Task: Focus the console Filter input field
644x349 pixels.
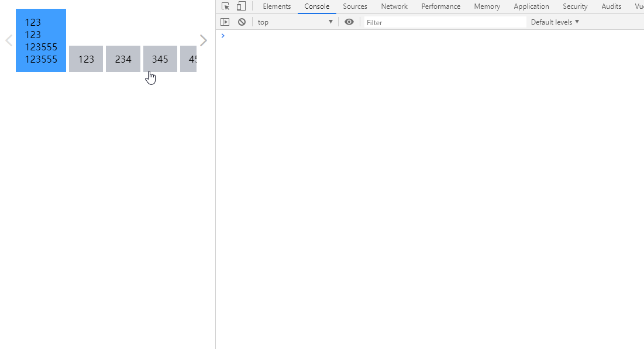Action: 445,22
